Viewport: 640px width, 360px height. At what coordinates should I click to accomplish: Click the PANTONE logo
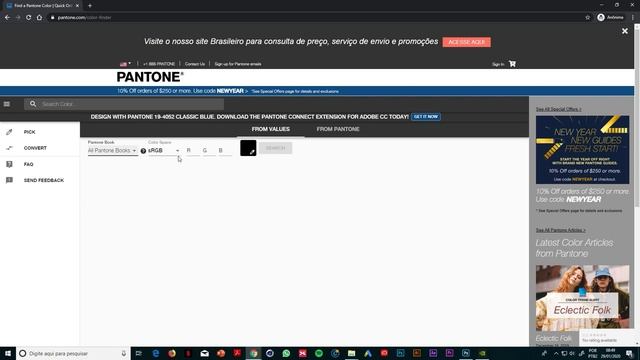(150, 77)
